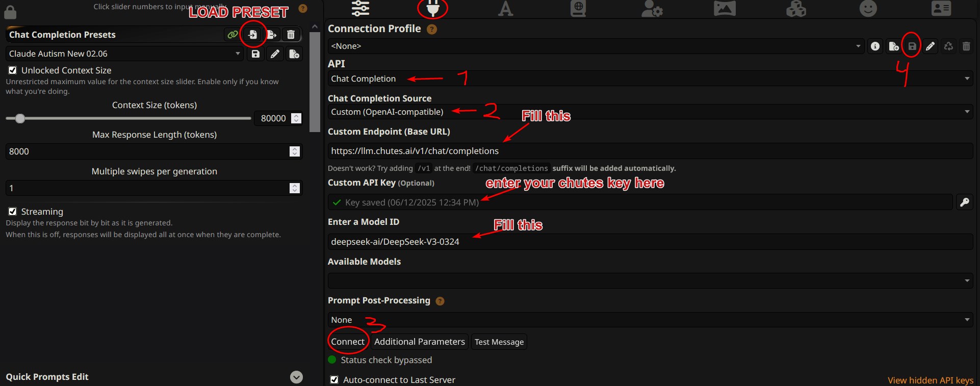
Task: Disable the Streaming checkbox
Action: [13, 211]
